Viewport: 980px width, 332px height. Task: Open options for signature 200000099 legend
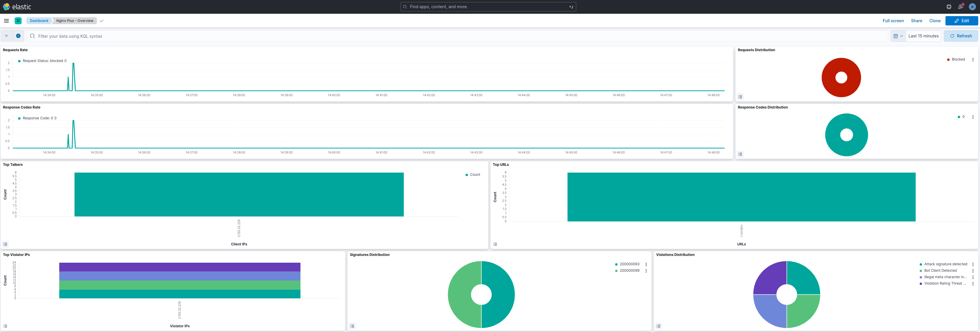[646, 271]
